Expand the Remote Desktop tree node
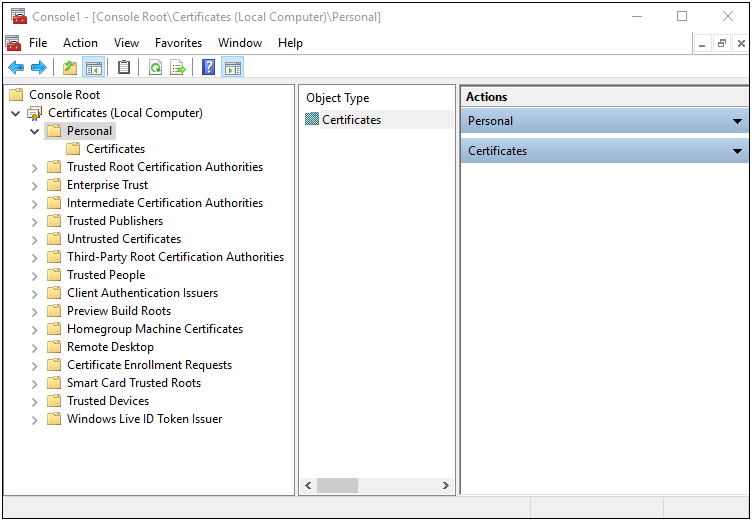The image size is (752, 521). coord(35,348)
